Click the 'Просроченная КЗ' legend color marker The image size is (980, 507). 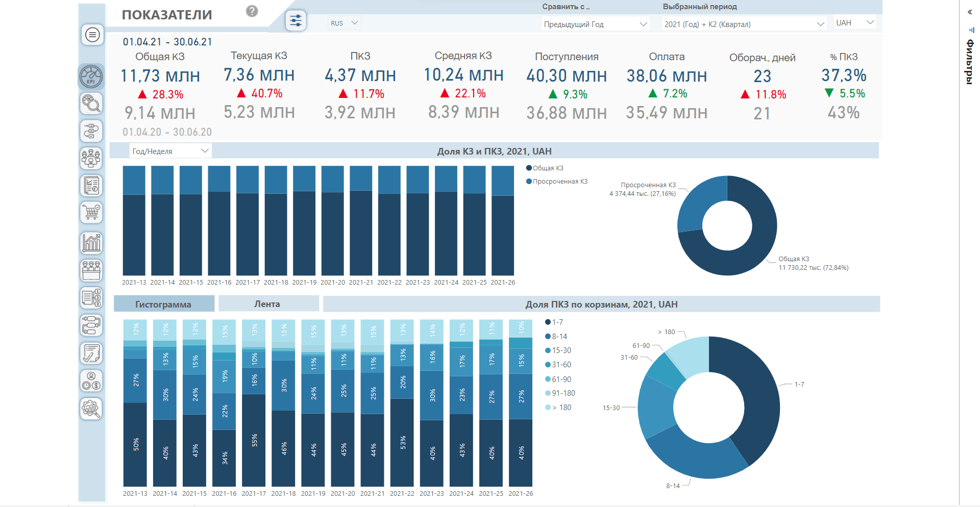tap(529, 182)
